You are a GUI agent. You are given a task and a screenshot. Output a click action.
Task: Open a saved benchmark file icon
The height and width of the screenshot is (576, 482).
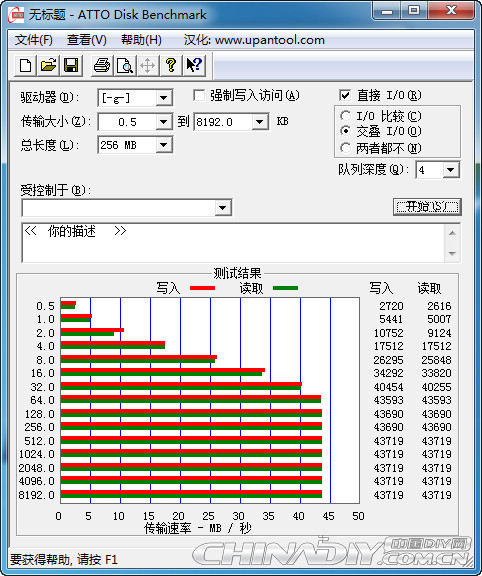pos(48,66)
